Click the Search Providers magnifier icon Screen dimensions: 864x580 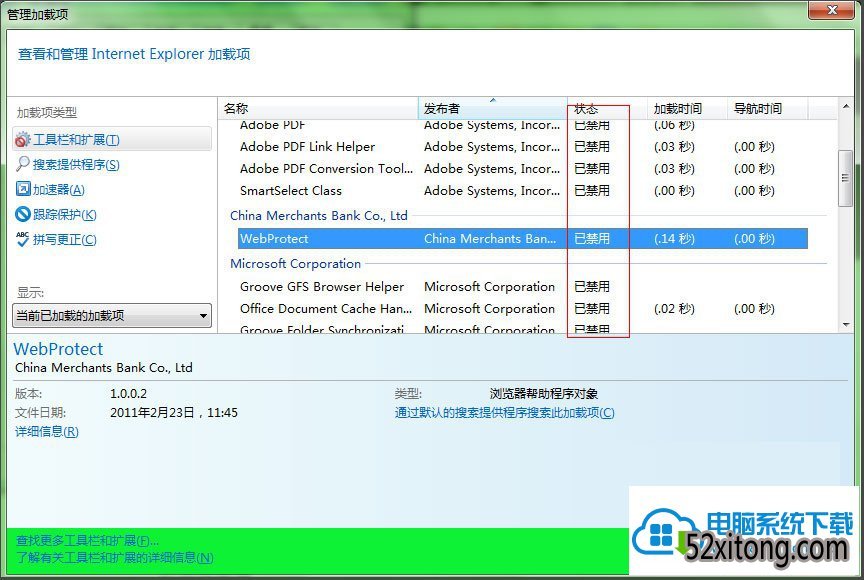tap(23, 164)
